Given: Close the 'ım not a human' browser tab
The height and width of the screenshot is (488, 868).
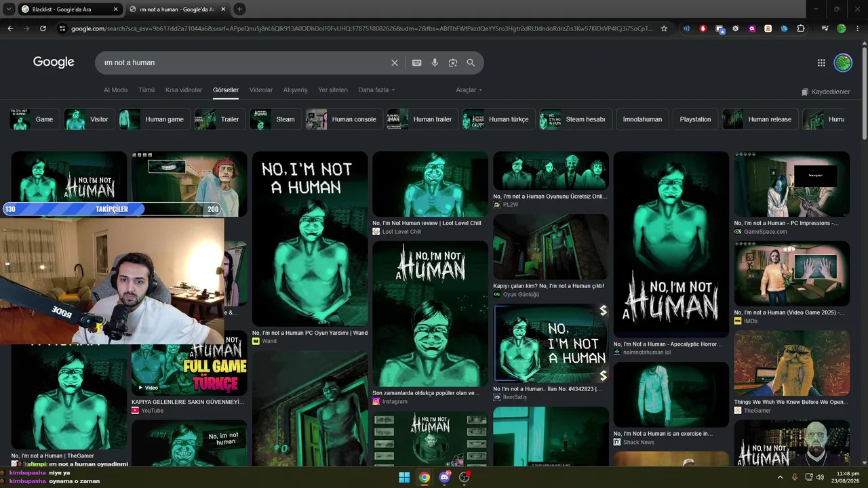Looking at the screenshot, I should [x=223, y=9].
